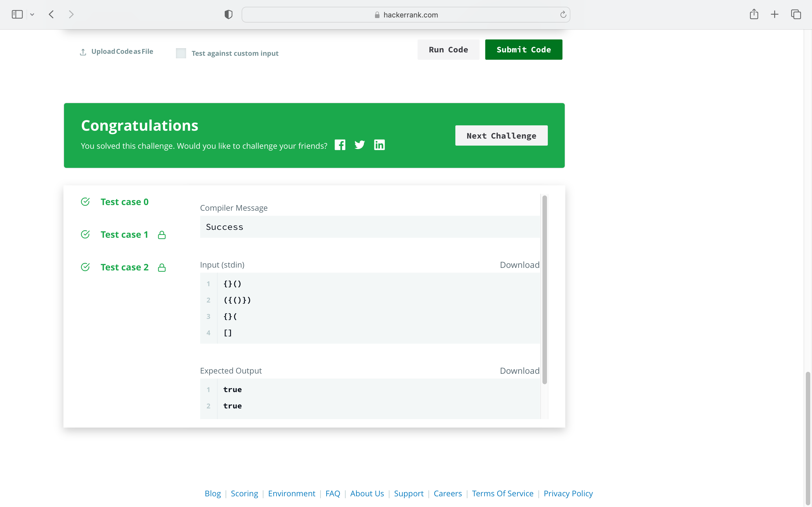The height and width of the screenshot is (507, 812).
Task: Click the Upload Code as File icon
Action: (83, 52)
